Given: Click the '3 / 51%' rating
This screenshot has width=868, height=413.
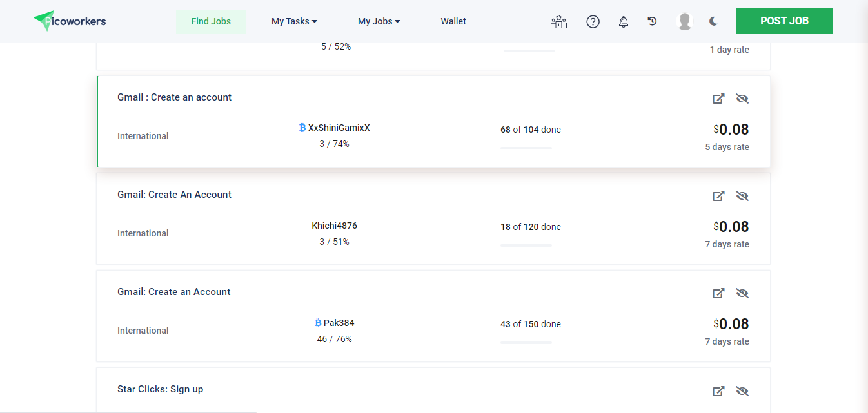Looking at the screenshot, I should click(x=334, y=242).
